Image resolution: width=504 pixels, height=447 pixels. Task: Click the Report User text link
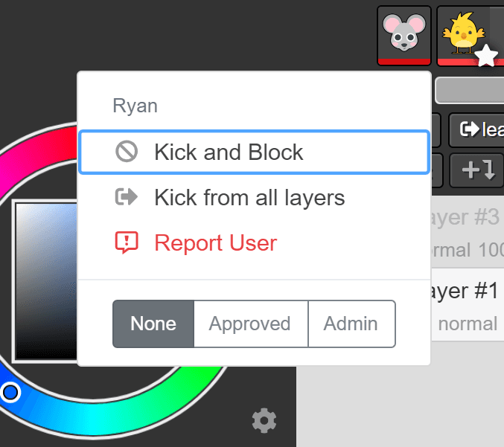(x=215, y=243)
